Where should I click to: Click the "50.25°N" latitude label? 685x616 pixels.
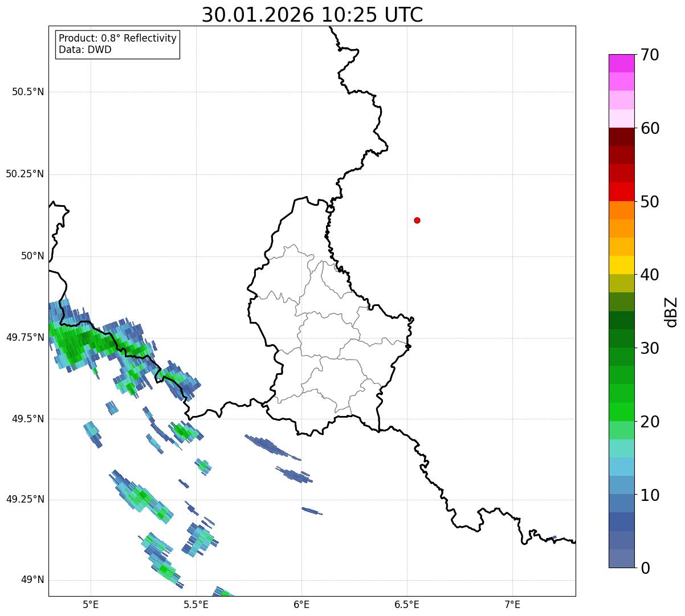[25, 174]
